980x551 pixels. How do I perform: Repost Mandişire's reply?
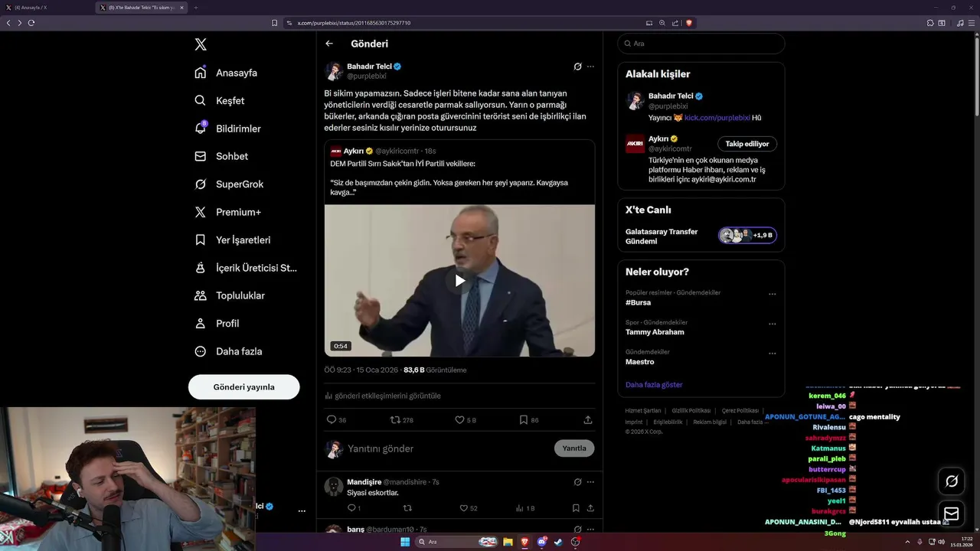[x=407, y=508]
